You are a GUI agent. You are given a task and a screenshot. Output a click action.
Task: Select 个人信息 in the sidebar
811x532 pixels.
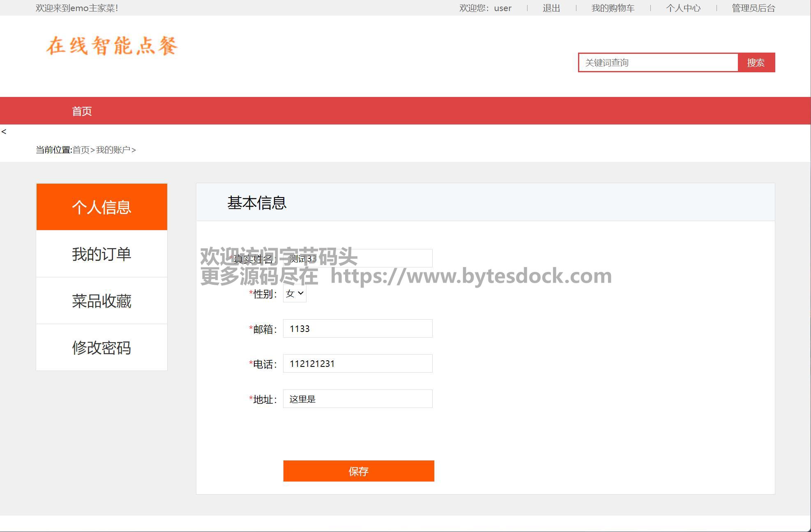pos(101,207)
